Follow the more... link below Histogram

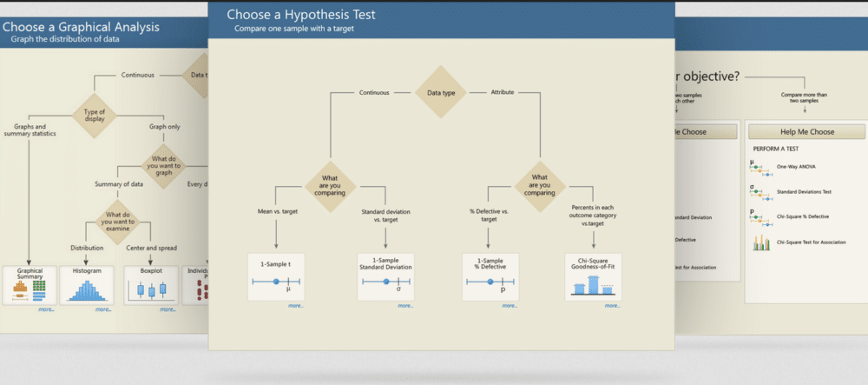coord(103,309)
